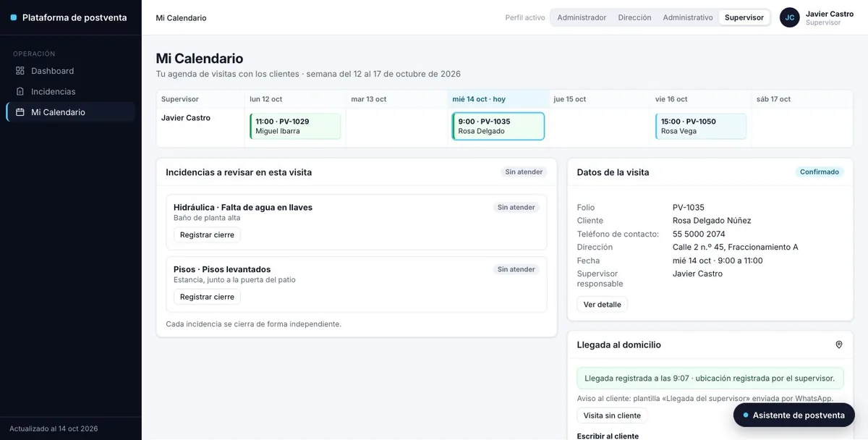Open the Dashboard section
Screen dimensions: 868x440
click(71, 71)
